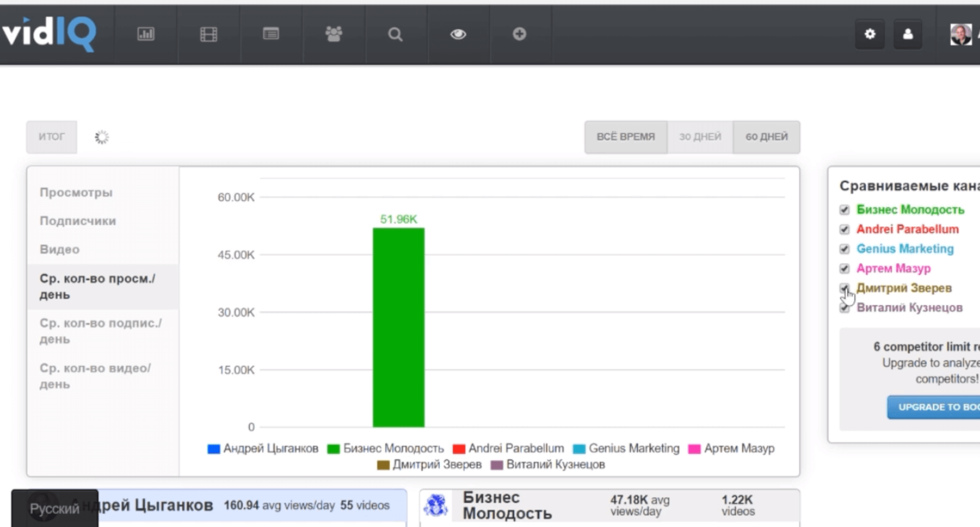Click the green Бизнес Молодость bar
This screenshot has width=980, height=527.
(x=399, y=327)
